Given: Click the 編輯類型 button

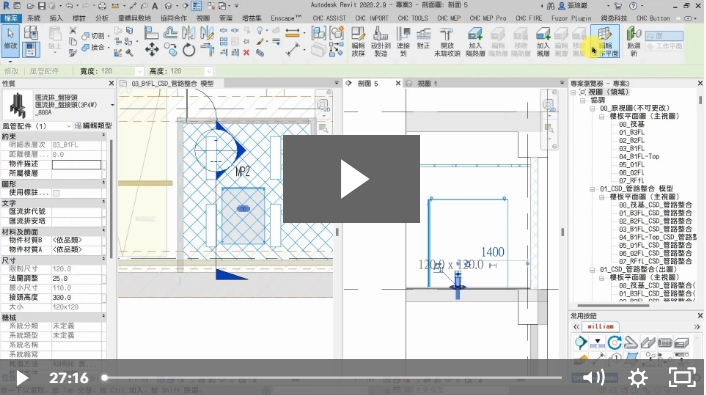Looking at the screenshot, I should click(x=94, y=126).
